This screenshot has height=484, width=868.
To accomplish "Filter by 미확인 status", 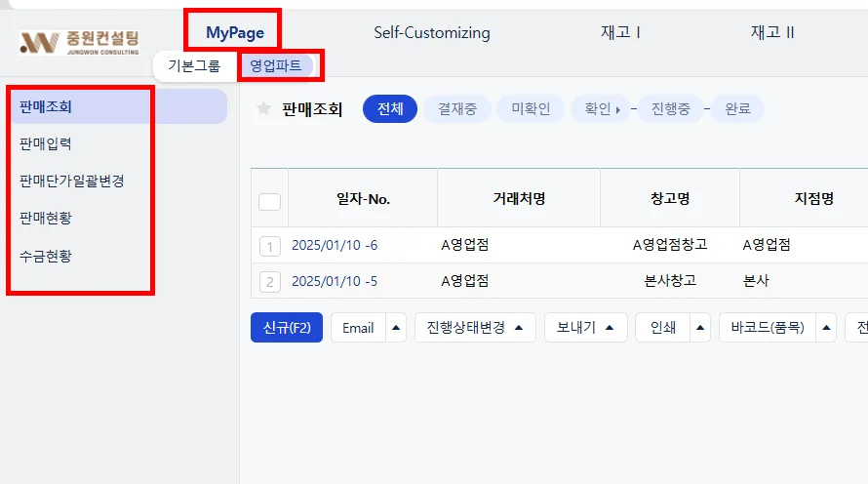I will pyautogui.click(x=531, y=108).
